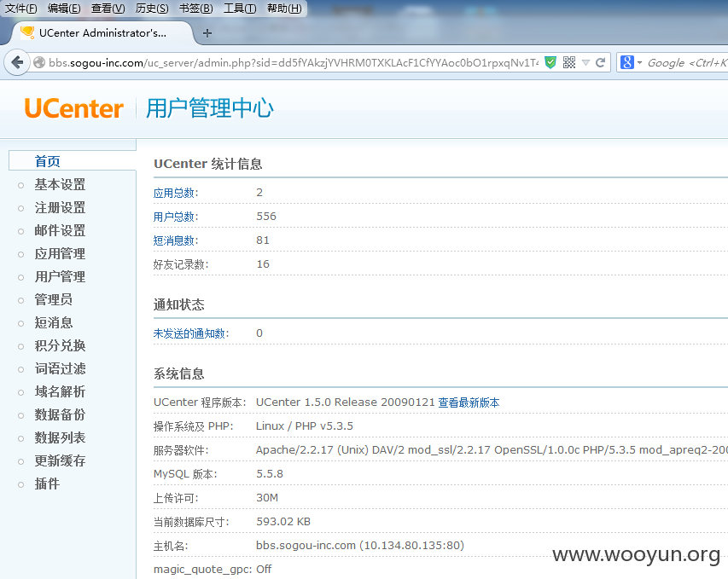728x579 pixels.
Task: Open 更新缓存 in the sidebar
Action: click(x=60, y=460)
